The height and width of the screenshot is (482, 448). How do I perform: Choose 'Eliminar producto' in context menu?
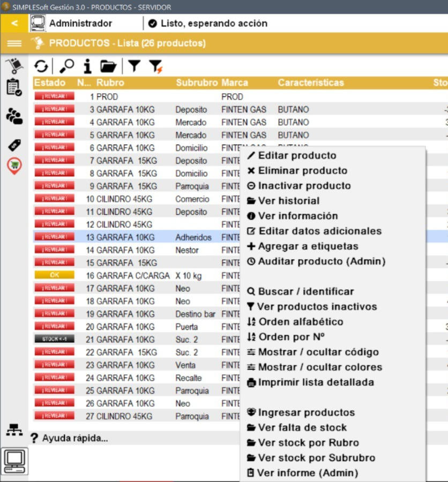[302, 171]
